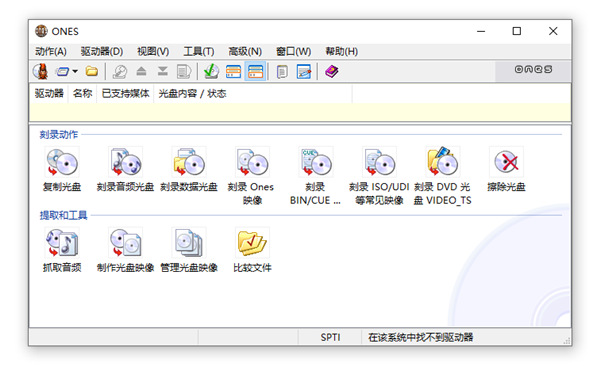Open the 视图(V) menu
This screenshot has height=366, width=600.
pos(153,51)
